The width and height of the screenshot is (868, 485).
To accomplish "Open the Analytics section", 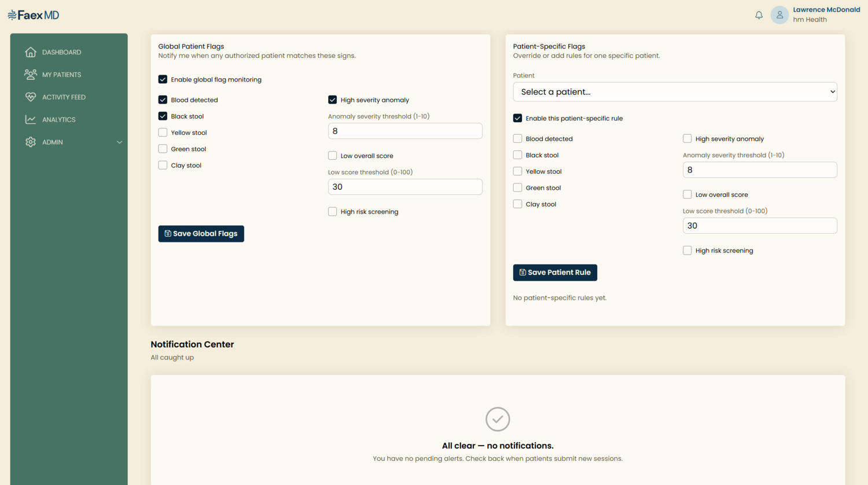I will click(58, 120).
